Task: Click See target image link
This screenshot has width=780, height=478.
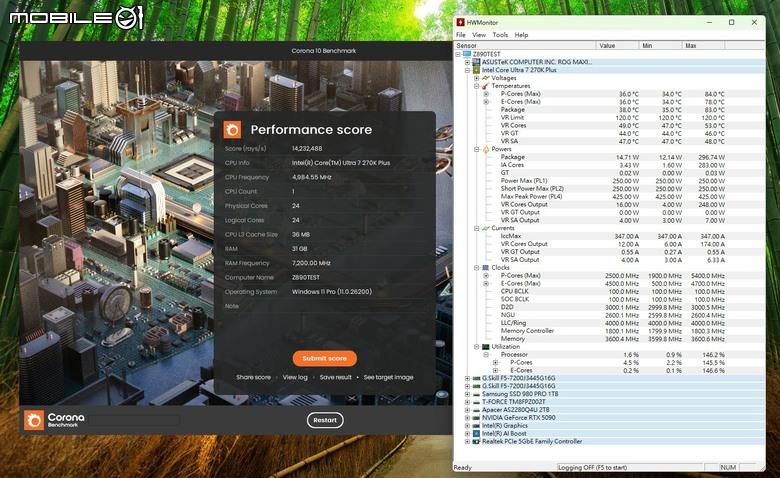Action: click(389, 377)
